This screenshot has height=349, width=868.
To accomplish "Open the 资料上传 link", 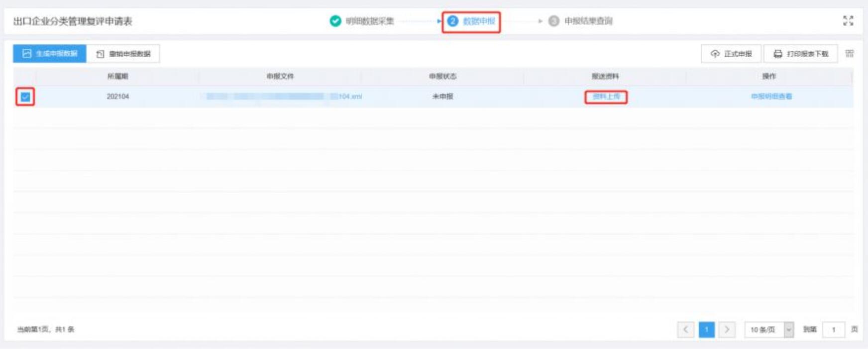I will (606, 97).
